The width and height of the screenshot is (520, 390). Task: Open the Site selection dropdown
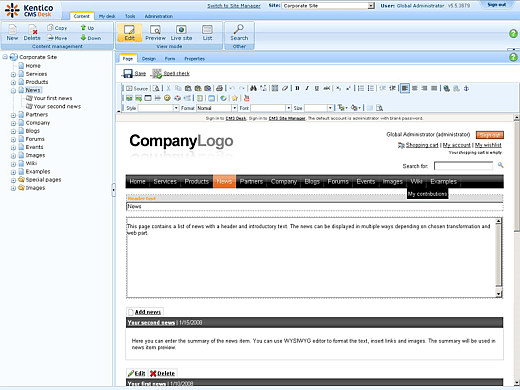click(x=328, y=6)
